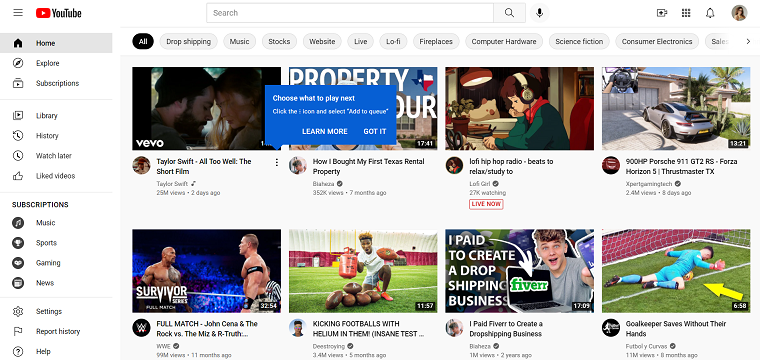The width and height of the screenshot is (760, 360).
Task: Open title 'Goalkeeper Saves Without Their Hands'
Action: click(x=676, y=329)
